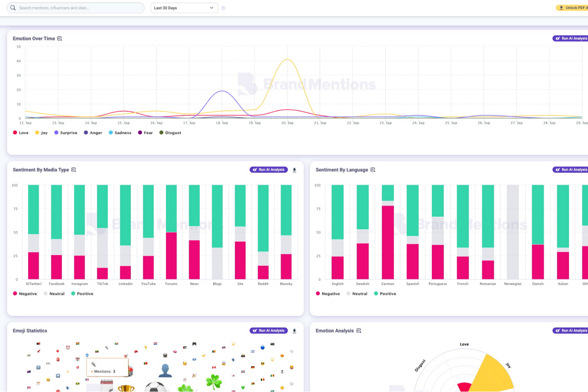The image size is (588, 392).
Task: Click the trophy emoji
Action: [x=126, y=388]
